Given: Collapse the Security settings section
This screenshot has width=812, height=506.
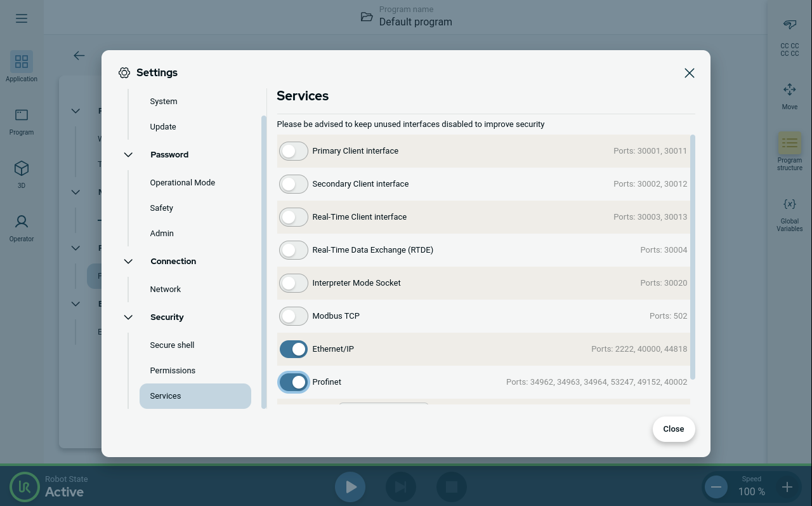Looking at the screenshot, I should coord(128,317).
